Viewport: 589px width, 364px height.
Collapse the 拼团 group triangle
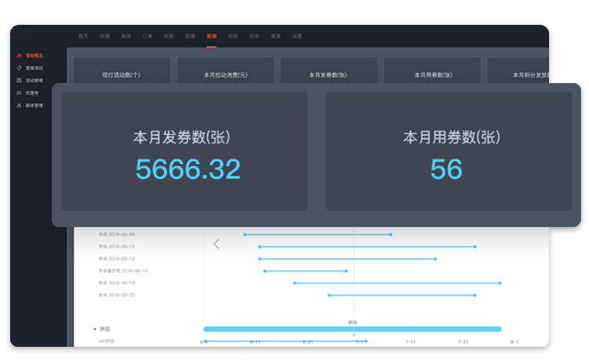[x=95, y=329]
